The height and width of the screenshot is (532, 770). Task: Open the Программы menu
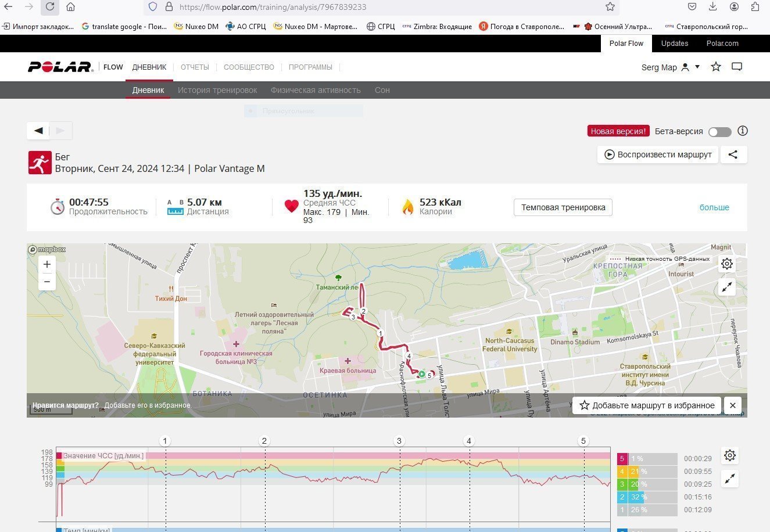[310, 67]
